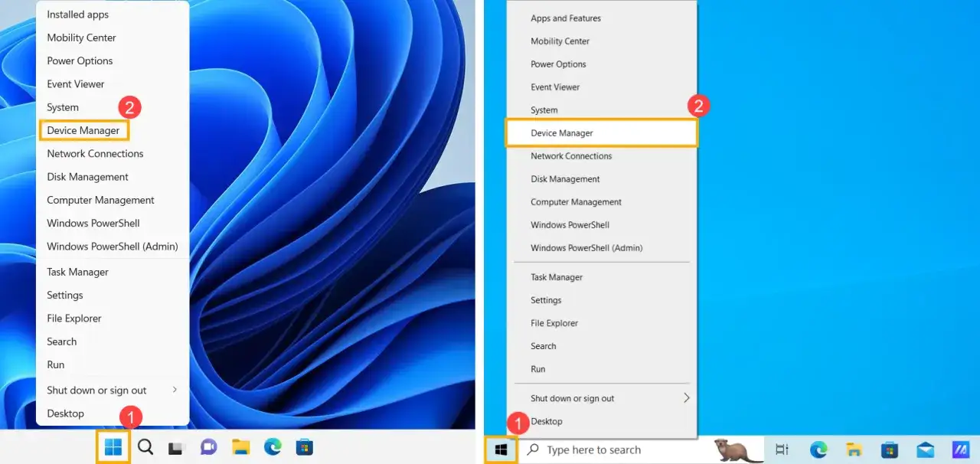Open Event Viewer in Windows 11 menu

pyautogui.click(x=113, y=84)
